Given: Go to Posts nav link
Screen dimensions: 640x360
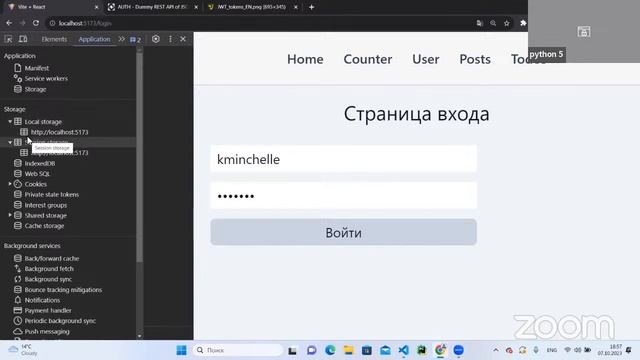Looking at the screenshot, I should [475, 59].
